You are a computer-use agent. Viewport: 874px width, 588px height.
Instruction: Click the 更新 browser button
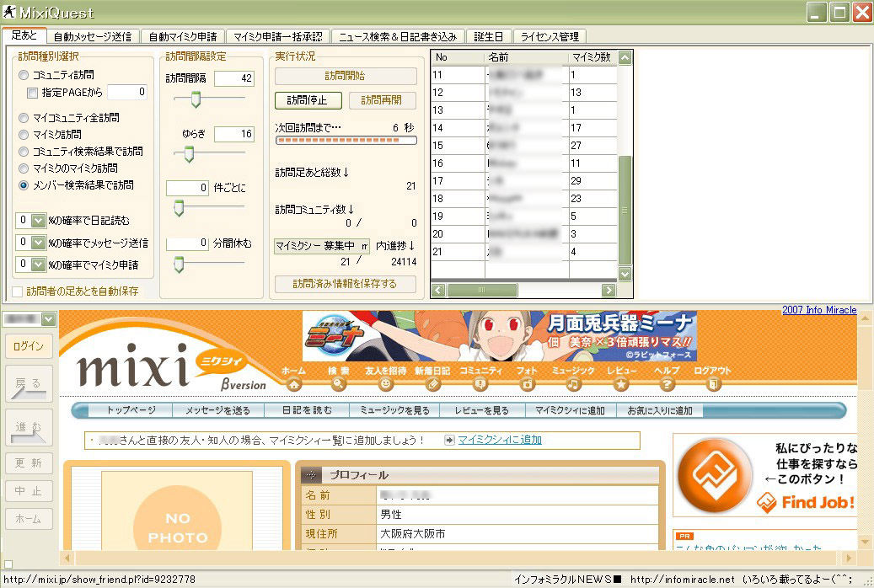coord(29,463)
